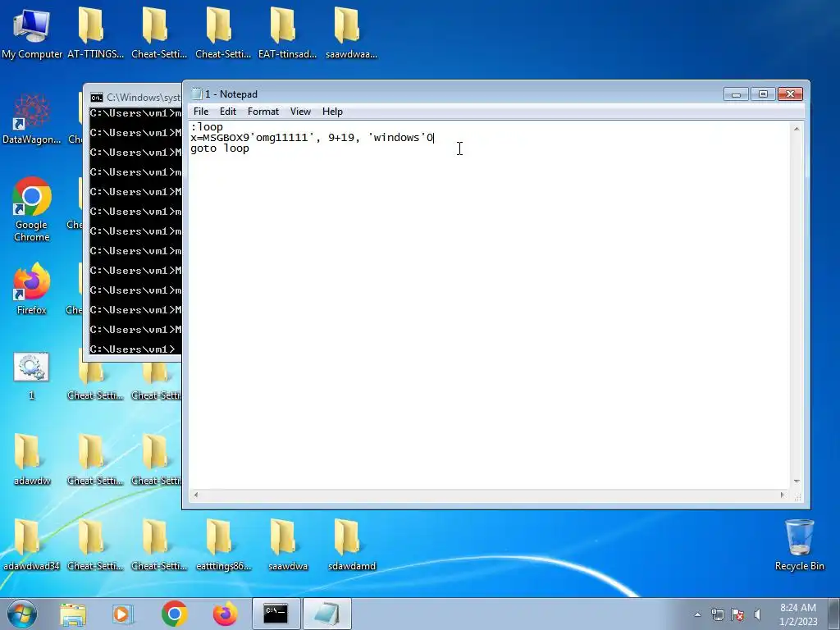Open the Notepad View menu
This screenshot has width=840, height=630.
coord(300,112)
